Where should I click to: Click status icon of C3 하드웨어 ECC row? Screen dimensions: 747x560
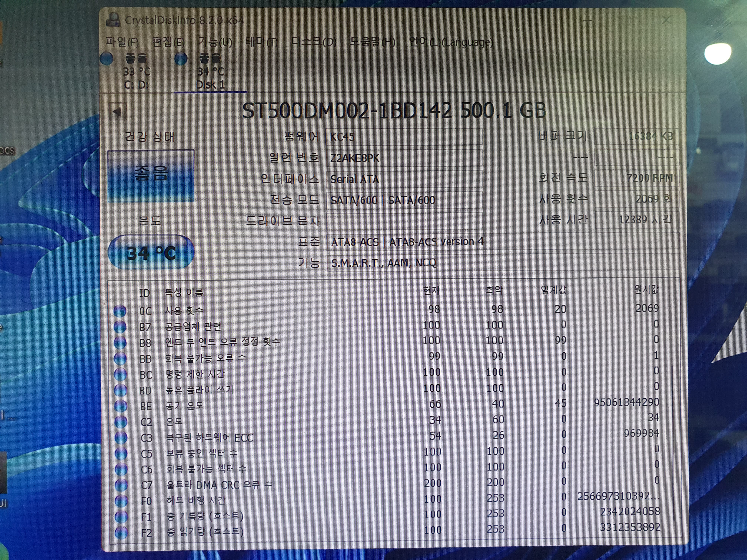tap(121, 437)
